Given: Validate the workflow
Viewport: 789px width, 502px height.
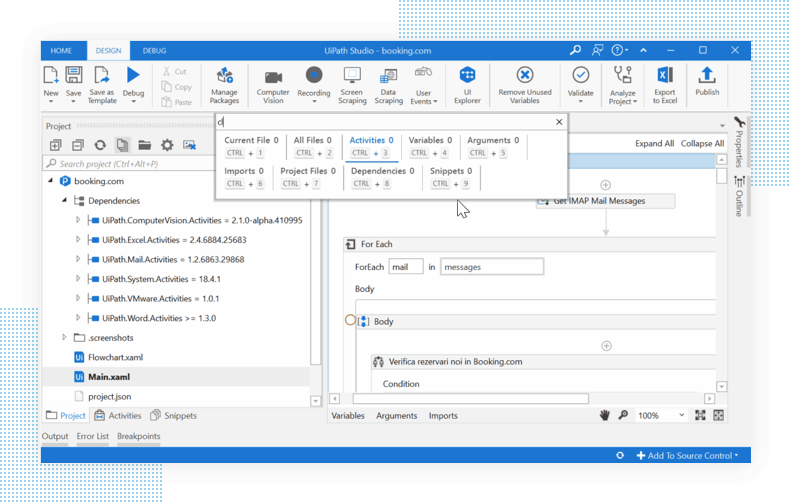Looking at the screenshot, I should pos(581,85).
